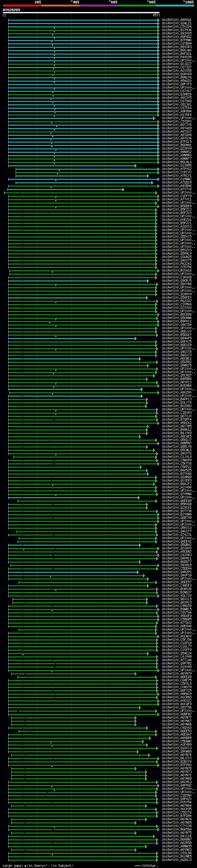Select hit label UniRef100_Q5DVI5
Viewport: 197px width, 868px height.
click(x=176, y=237)
